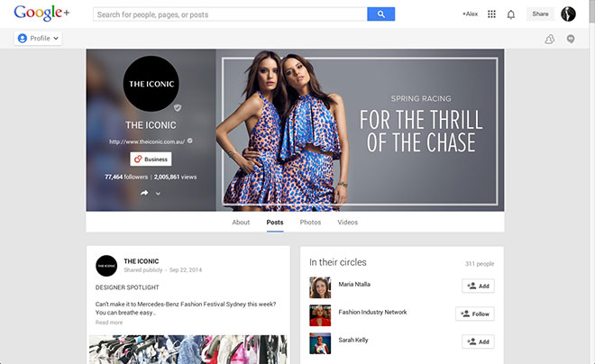This screenshot has height=364, width=595.
Task: Click the DESIGNER SPOTLIGHT post text
Action: click(127, 287)
